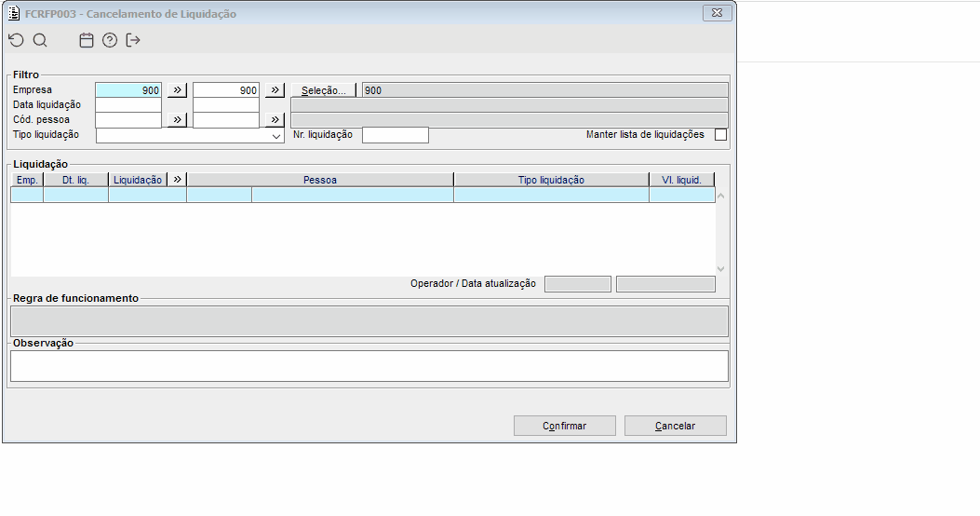The image size is (980, 516).
Task: Open lookup arrows after first Cód. pessoa field
Action: (177, 119)
